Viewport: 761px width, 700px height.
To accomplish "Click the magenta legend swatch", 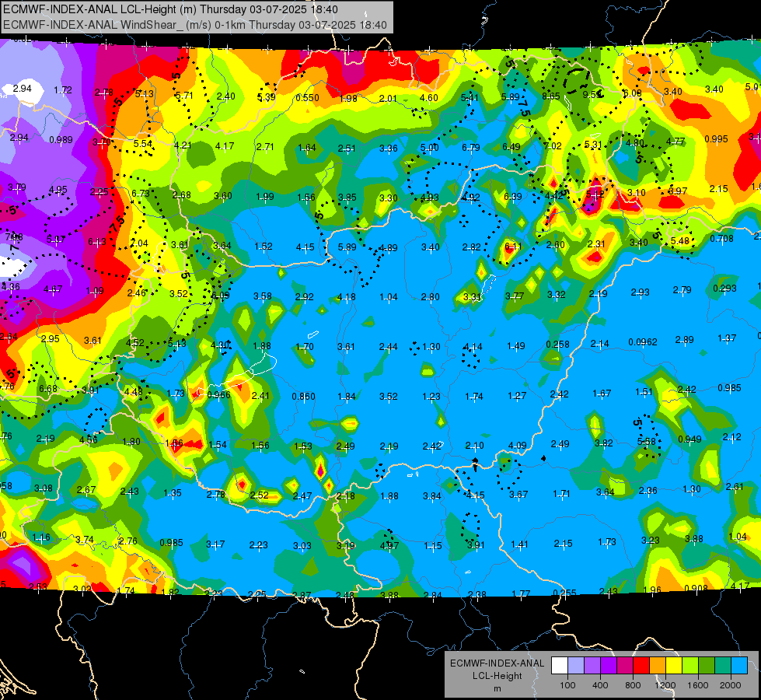I will (625, 666).
